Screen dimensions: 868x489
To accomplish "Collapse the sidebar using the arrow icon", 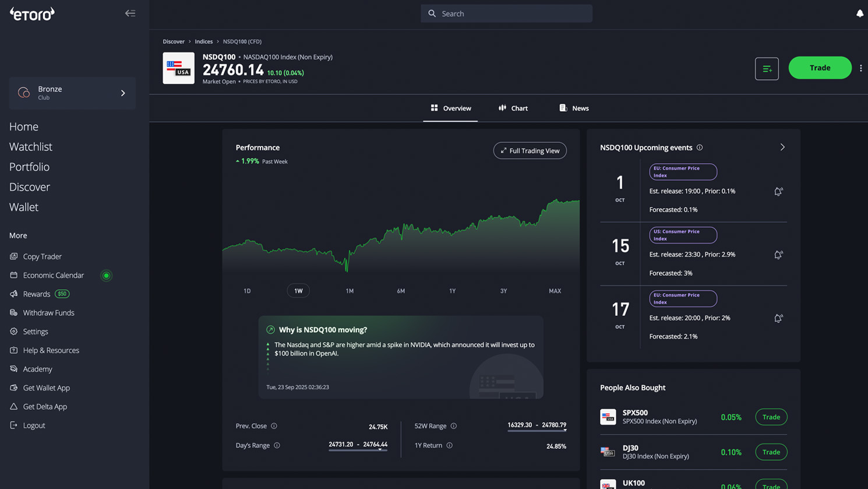I will [x=130, y=13].
